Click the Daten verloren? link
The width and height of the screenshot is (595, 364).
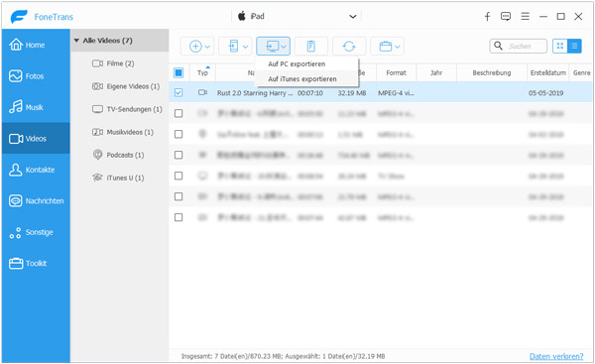click(556, 356)
